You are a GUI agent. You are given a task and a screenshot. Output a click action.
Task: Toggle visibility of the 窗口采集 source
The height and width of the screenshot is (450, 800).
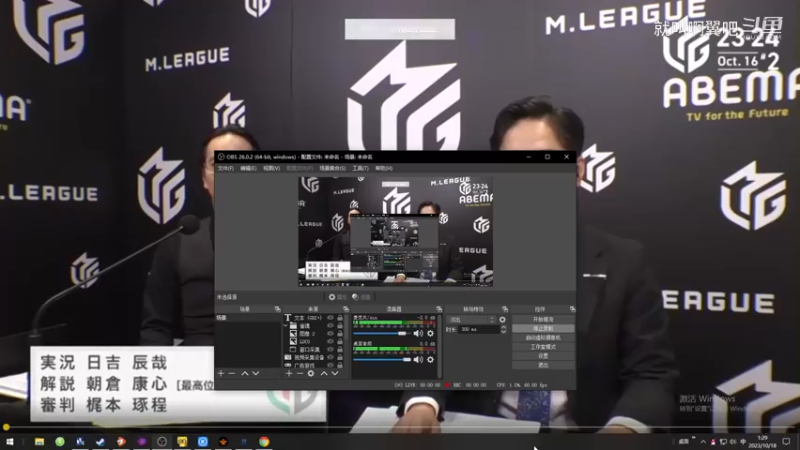click(330, 349)
